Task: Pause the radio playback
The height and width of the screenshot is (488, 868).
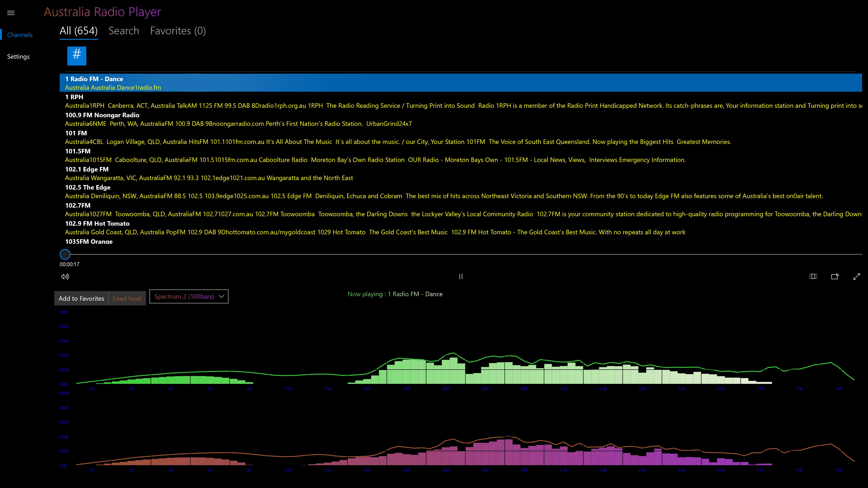Action: pos(461,277)
